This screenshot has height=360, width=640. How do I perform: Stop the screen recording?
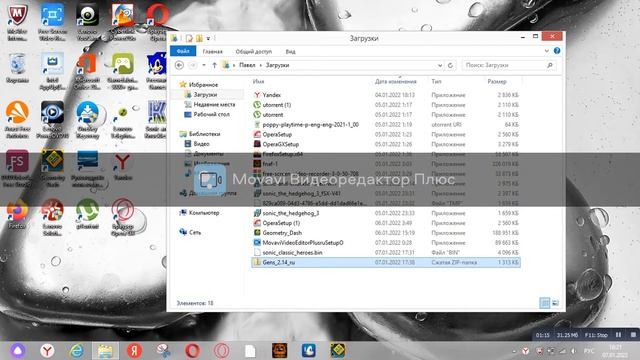click(633, 335)
